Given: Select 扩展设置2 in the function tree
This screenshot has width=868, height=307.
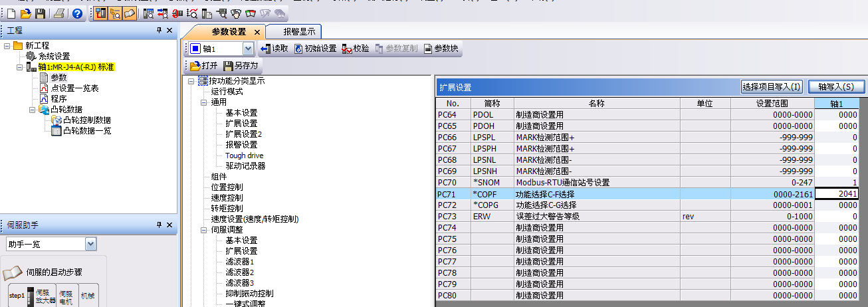Looking at the screenshot, I should (243, 134).
